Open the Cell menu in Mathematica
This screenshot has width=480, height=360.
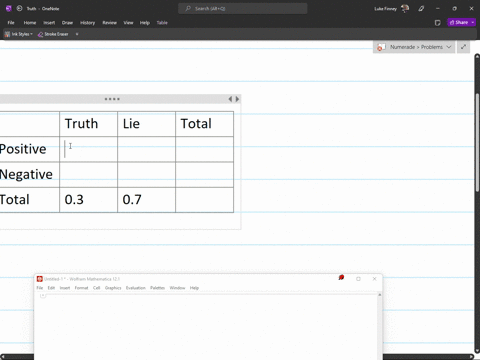click(97, 288)
